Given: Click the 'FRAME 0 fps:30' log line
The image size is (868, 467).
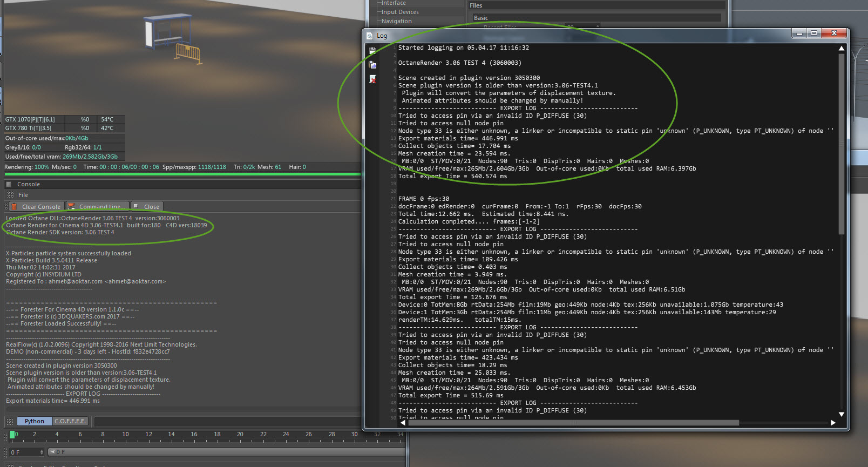Looking at the screenshot, I should pyautogui.click(x=424, y=199).
